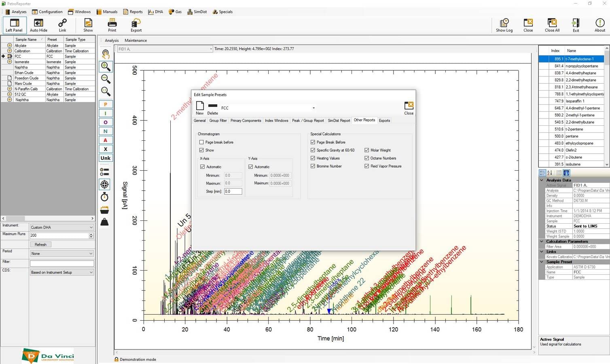Screen dimensions: 610x364
Task: Click the New preset icon
Action: tap(200, 108)
